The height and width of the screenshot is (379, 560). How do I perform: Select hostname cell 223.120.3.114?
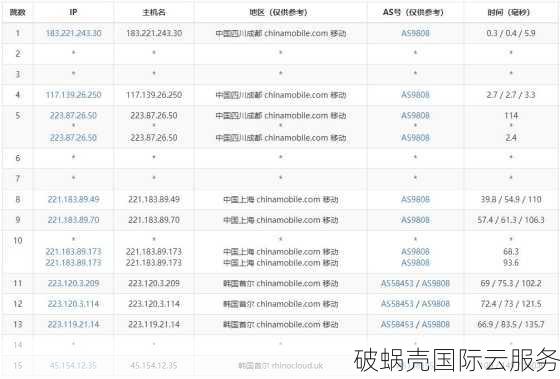tap(154, 304)
